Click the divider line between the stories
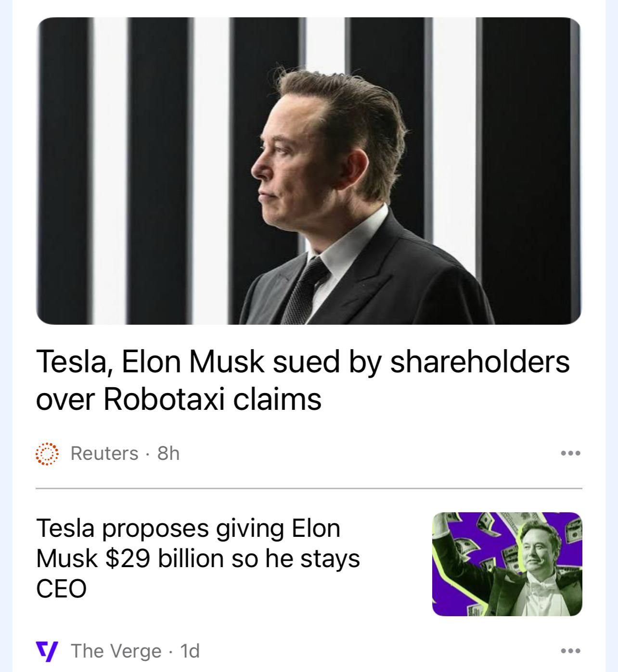This screenshot has height=672, width=618. (309, 488)
